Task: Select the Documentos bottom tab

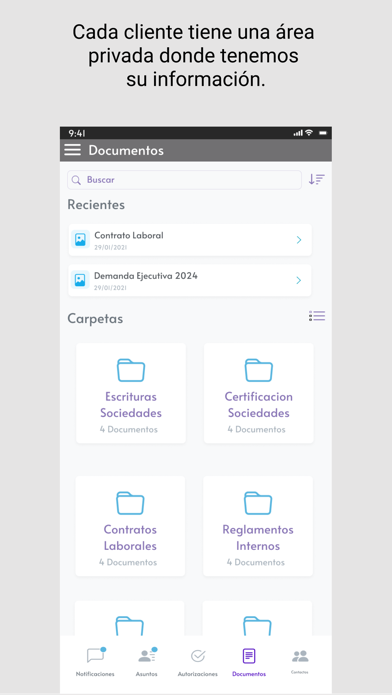Action: coord(249,662)
